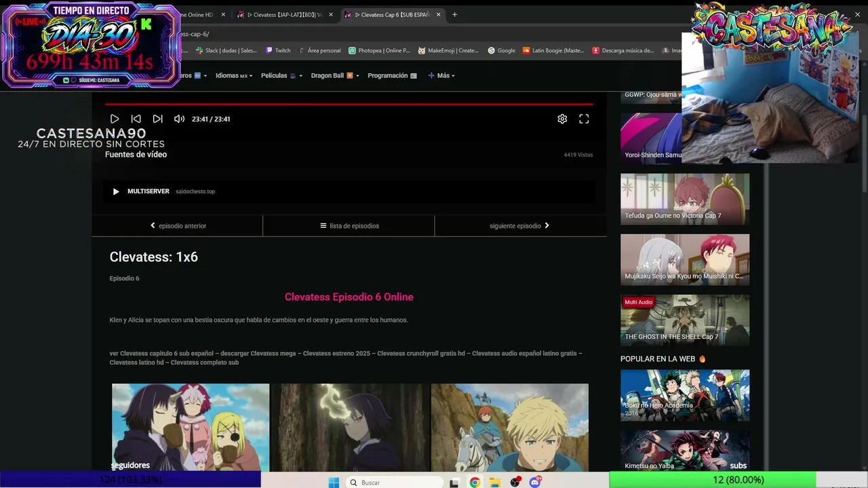
Task: Open the Programación menu item
Action: coord(392,75)
